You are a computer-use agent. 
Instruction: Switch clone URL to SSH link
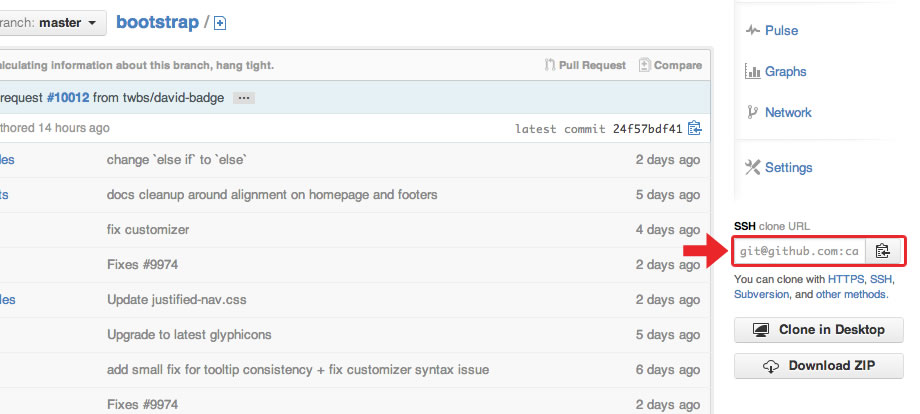tap(880, 279)
